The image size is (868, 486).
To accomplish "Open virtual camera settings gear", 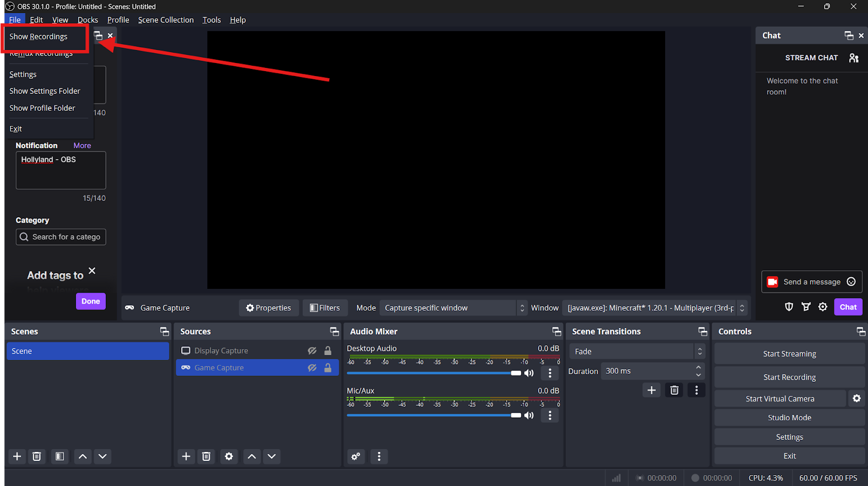I will [x=857, y=399].
